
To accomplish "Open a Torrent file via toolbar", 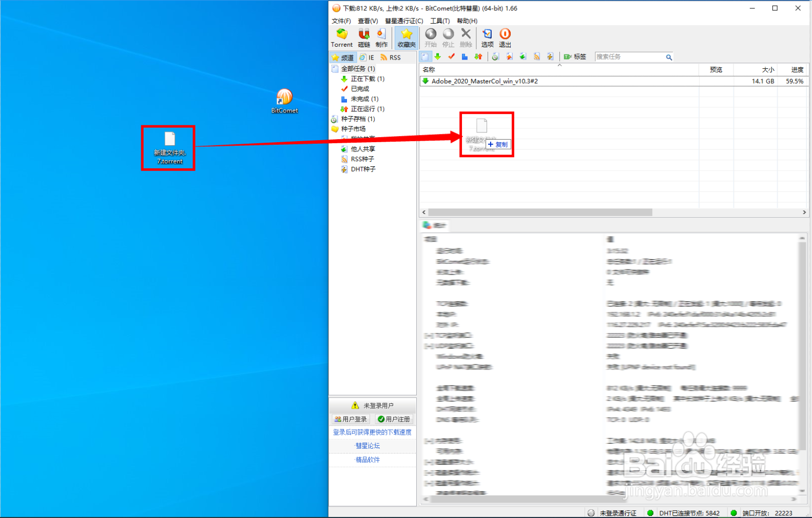I will 341,38.
